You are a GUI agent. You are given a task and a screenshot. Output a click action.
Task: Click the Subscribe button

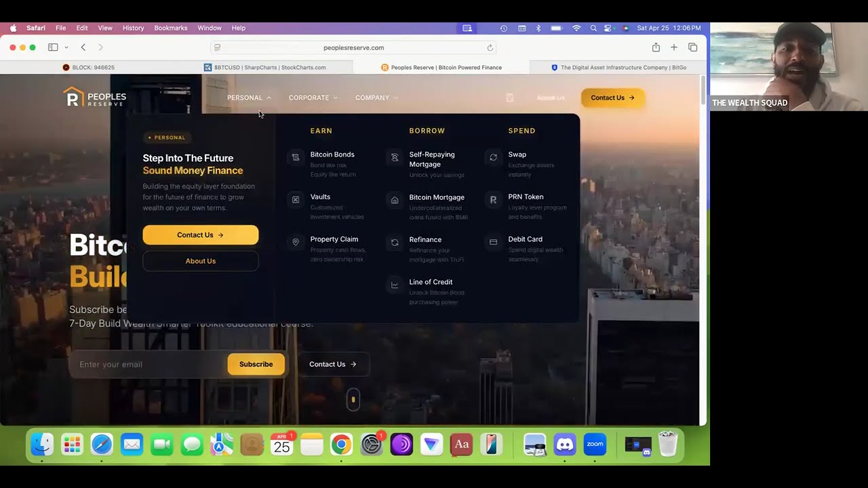click(x=256, y=364)
